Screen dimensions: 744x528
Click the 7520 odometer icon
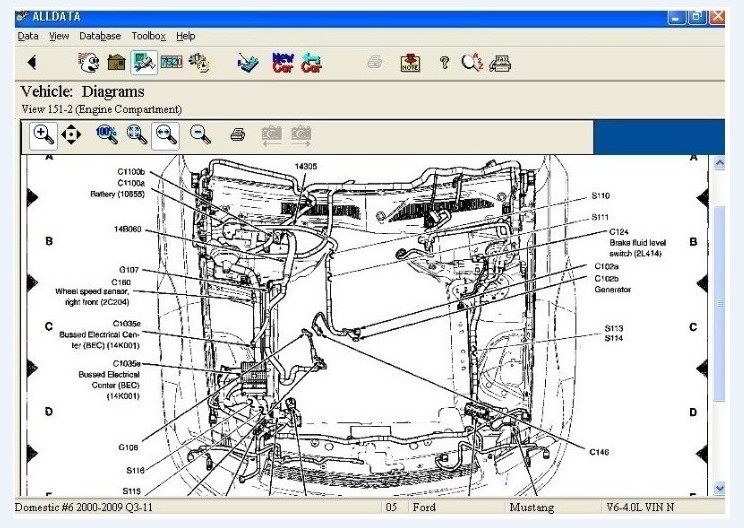pyautogui.click(x=171, y=62)
